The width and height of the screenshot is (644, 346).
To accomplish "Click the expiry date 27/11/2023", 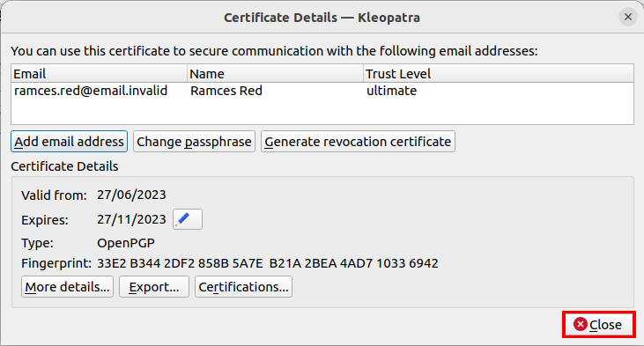I will coord(131,219).
